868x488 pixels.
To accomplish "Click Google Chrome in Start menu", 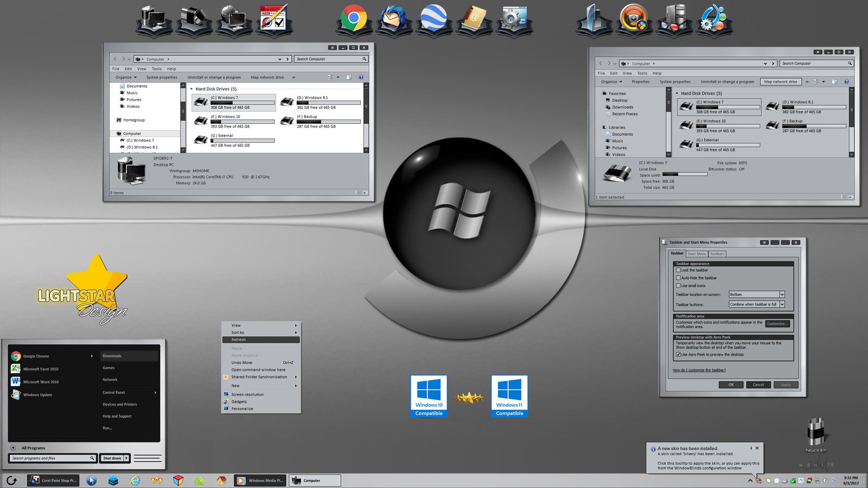I will click(x=52, y=356).
